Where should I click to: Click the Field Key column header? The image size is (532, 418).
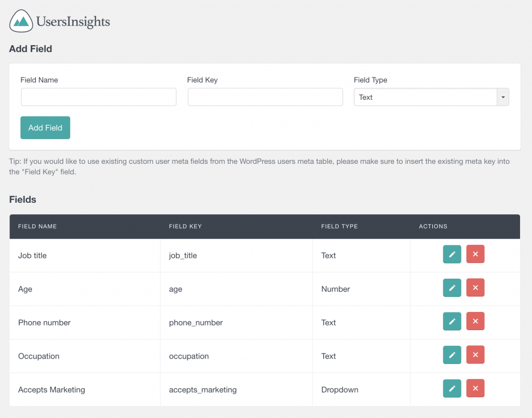tap(185, 226)
